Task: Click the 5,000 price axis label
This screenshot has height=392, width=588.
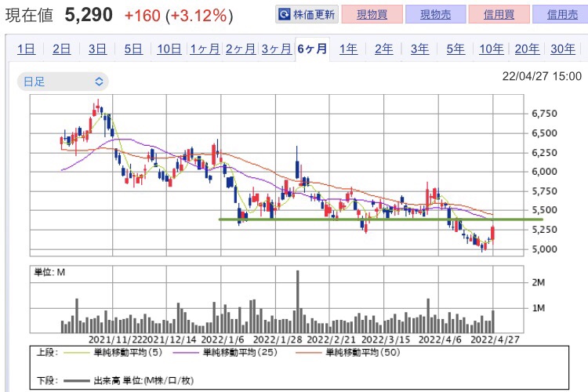Action: point(544,249)
